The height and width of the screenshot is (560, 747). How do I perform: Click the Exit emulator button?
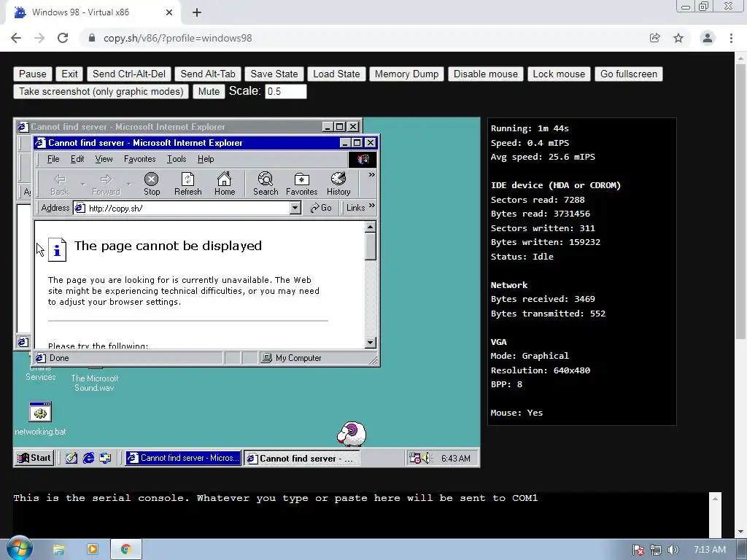pyautogui.click(x=69, y=74)
